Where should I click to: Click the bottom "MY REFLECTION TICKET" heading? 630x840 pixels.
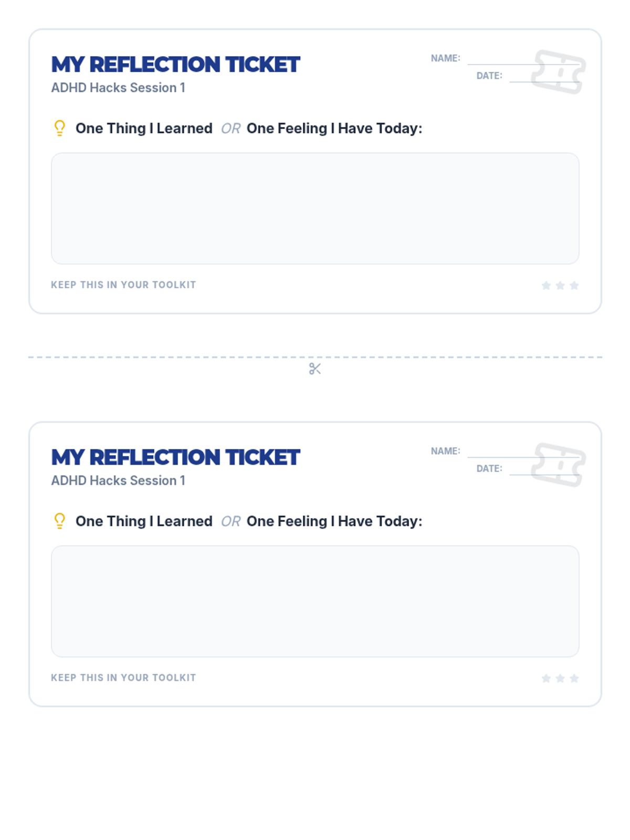[175, 457]
